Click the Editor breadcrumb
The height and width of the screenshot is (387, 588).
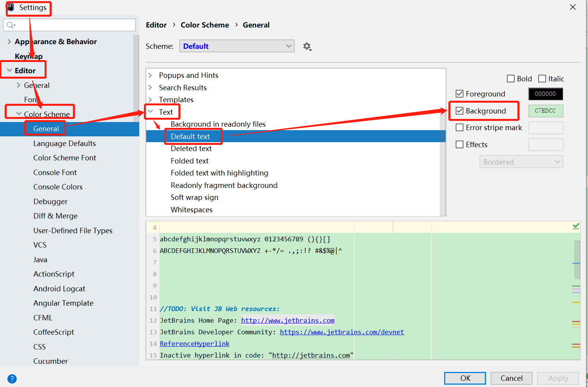coord(156,25)
